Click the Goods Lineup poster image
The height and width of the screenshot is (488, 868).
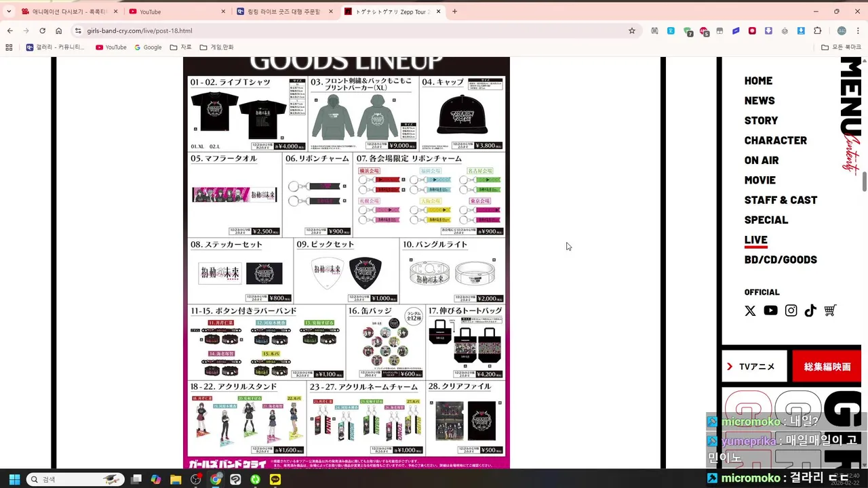(x=347, y=262)
